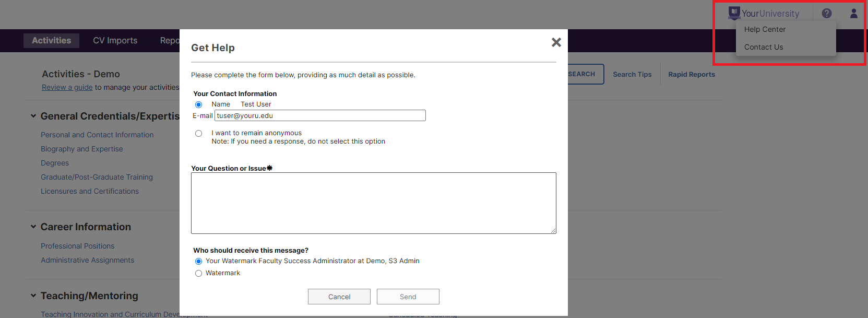Select Watermark as message recipient
868x318 pixels.
coord(198,273)
